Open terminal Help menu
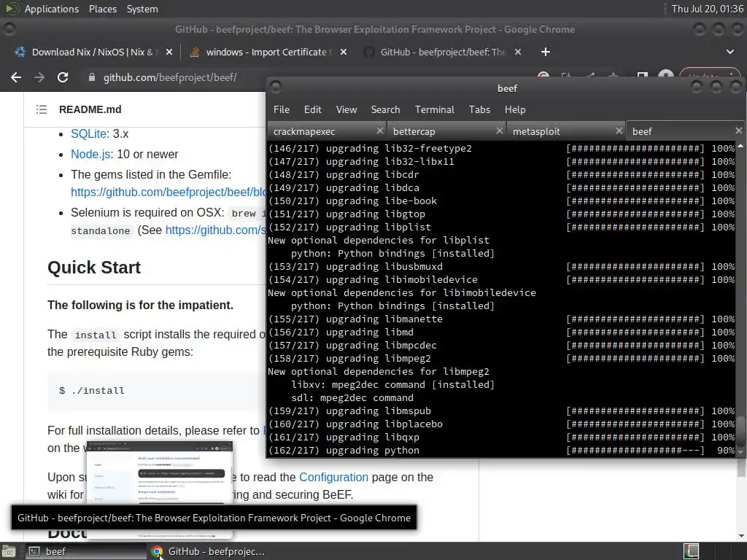The image size is (747, 560). click(x=515, y=109)
